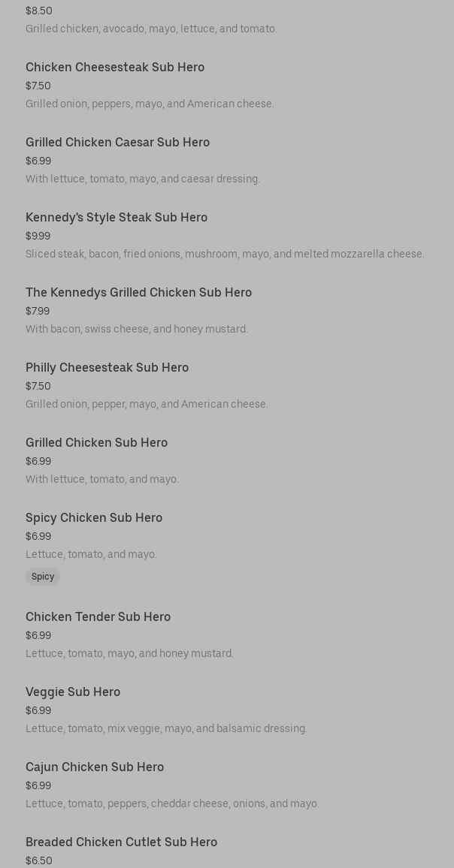Click the $9.99 steak sub price
Viewport: 454px width, 868px height.
click(x=38, y=237)
